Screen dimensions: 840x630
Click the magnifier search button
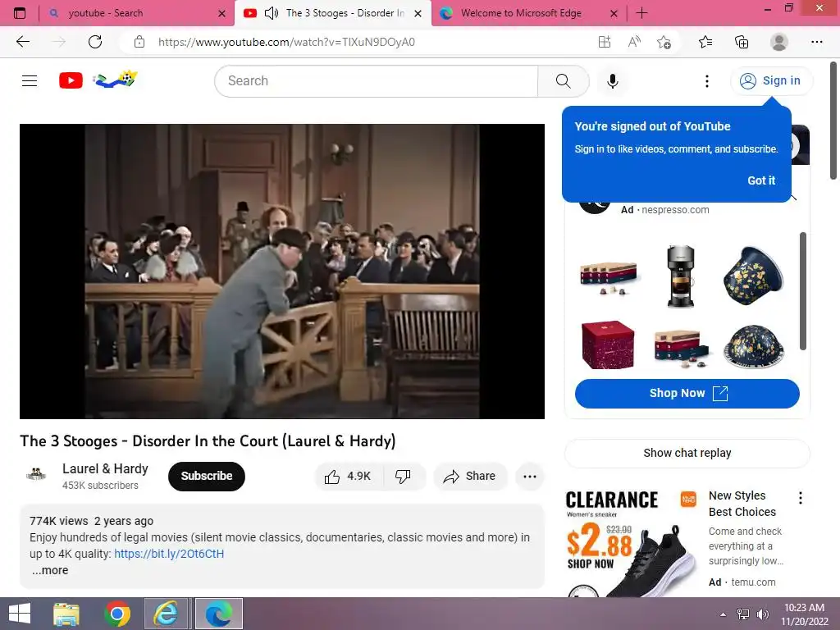[563, 81]
